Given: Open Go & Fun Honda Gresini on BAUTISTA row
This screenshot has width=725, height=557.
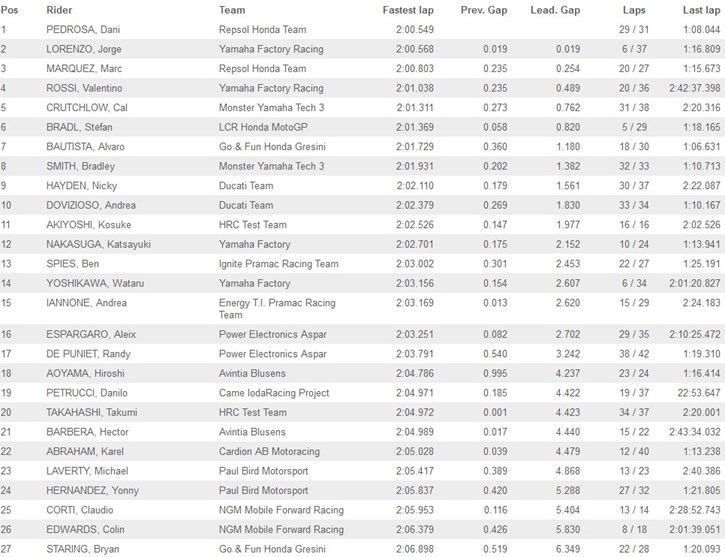Looking at the screenshot, I should pyautogui.click(x=272, y=147).
